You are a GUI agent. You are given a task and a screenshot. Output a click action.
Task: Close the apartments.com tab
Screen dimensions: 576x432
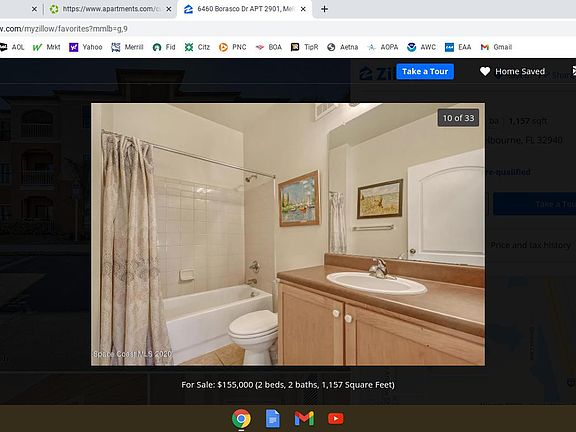click(x=169, y=9)
